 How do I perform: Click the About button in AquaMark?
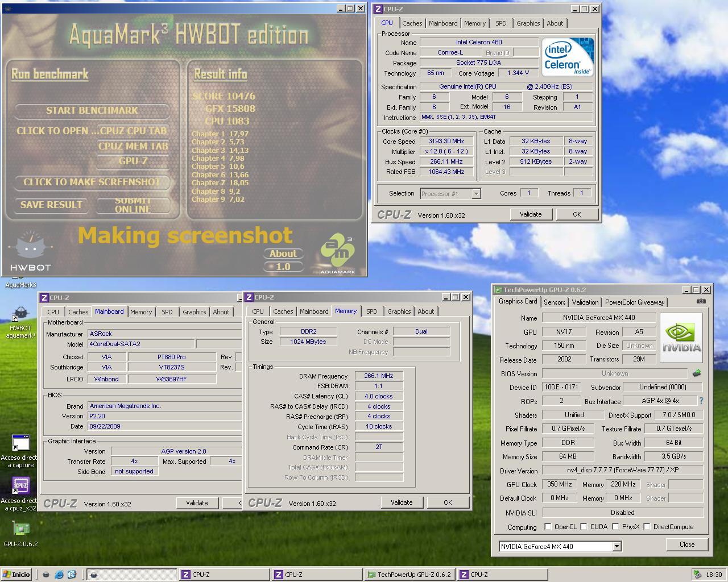[283, 254]
